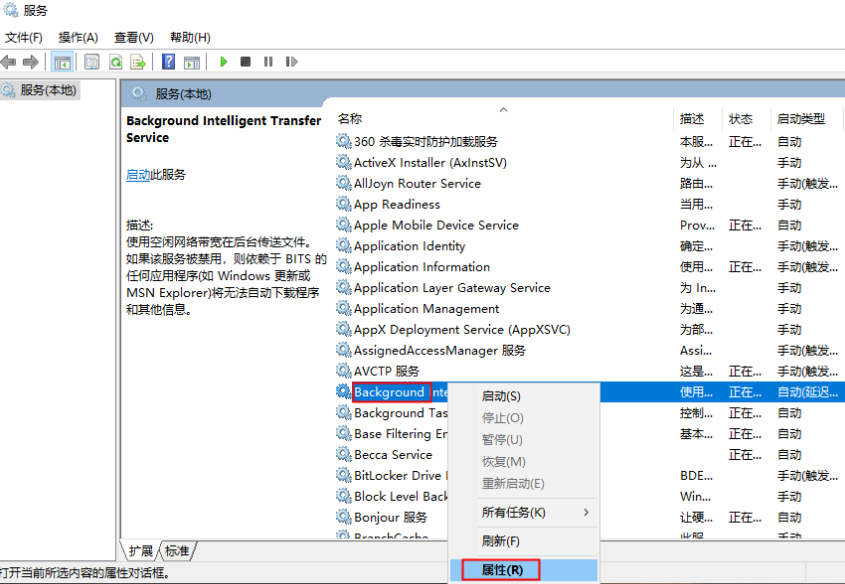Toggle the Show/Hide console tree icon
Screen dimensions: 845x584
click(x=63, y=62)
